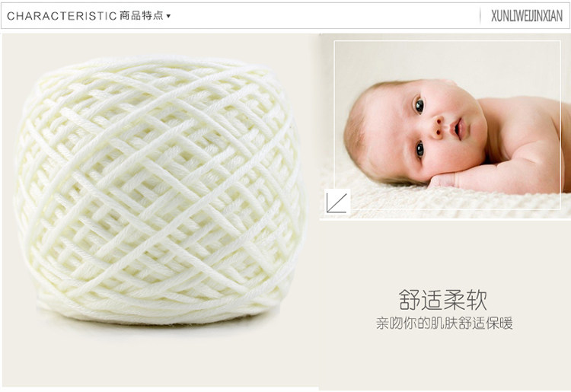Click the XUNLIWEIJINXIAN brand text
This screenshot has height=392, width=571.
(x=527, y=16)
